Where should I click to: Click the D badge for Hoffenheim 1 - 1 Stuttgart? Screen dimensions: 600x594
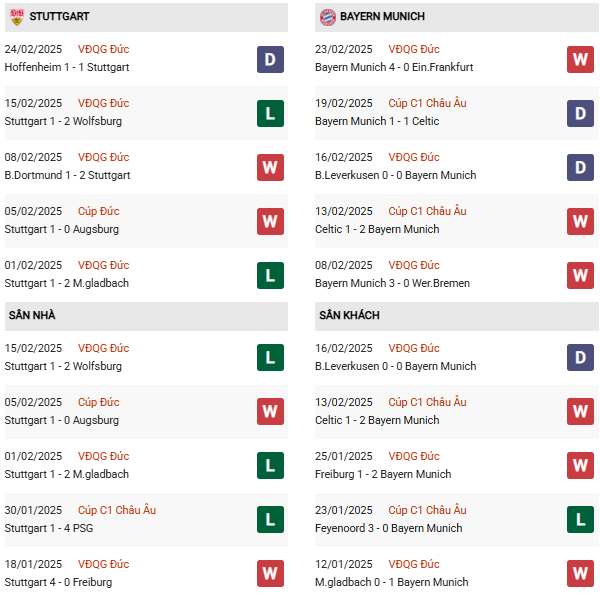click(x=270, y=59)
